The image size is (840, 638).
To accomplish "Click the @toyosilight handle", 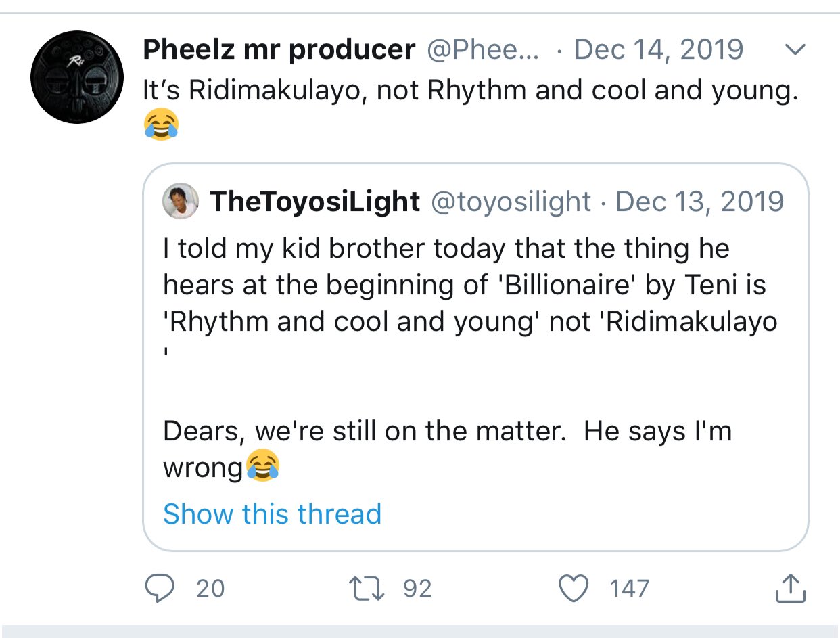I will 511,202.
